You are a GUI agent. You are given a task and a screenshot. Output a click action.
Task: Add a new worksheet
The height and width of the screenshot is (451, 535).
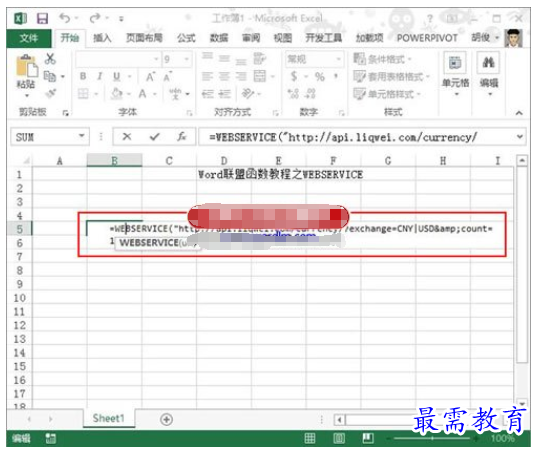pyautogui.click(x=166, y=419)
